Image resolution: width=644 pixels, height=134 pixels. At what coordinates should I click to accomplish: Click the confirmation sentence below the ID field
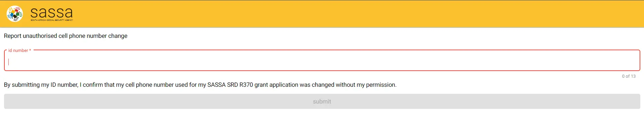pos(200,85)
